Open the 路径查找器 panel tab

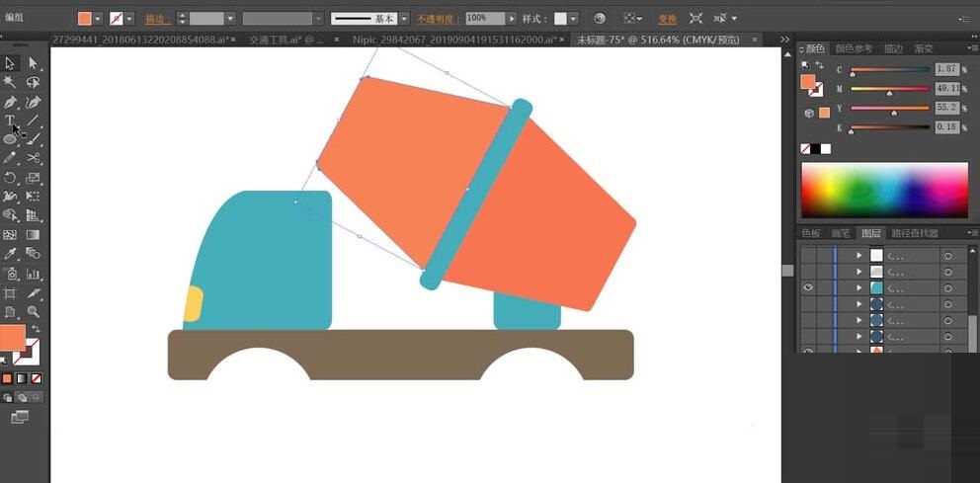coord(914,234)
